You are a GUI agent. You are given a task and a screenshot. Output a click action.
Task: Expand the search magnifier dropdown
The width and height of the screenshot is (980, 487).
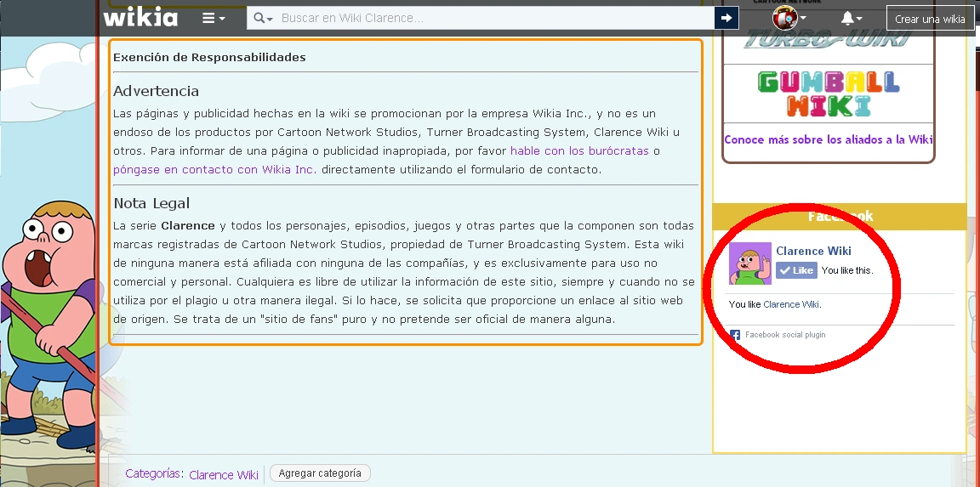[x=264, y=18]
